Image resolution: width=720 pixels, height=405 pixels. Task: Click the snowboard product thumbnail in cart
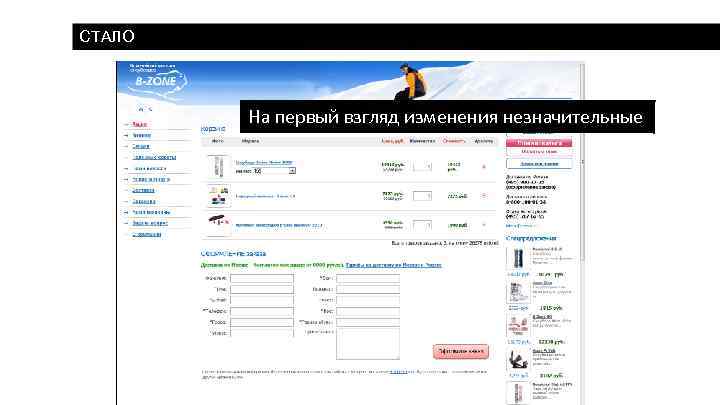(x=218, y=166)
